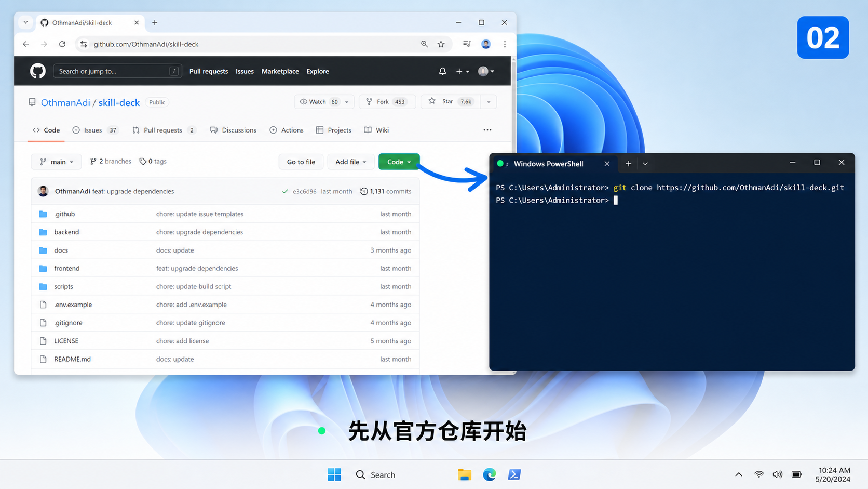Open a new Chrome tab

[155, 22]
